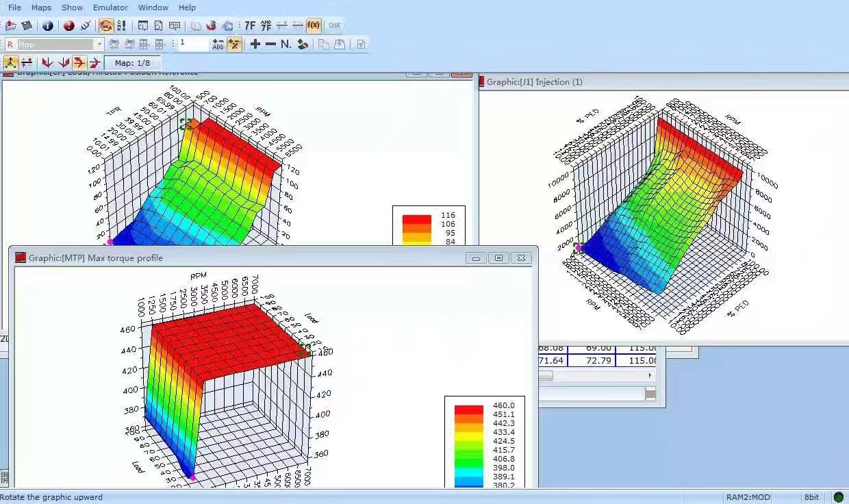
Task: Toggle the percentage mode button
Action: [234, 45]
